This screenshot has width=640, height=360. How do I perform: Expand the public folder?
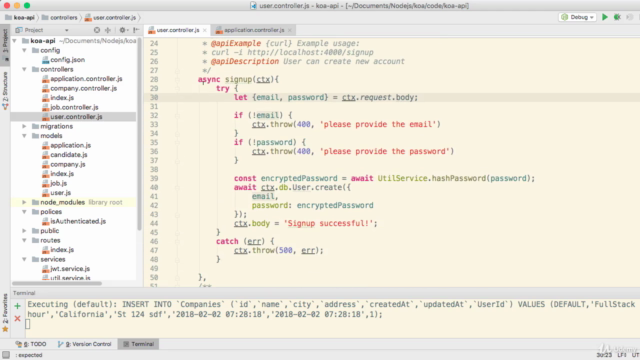(x=24, y=231)
